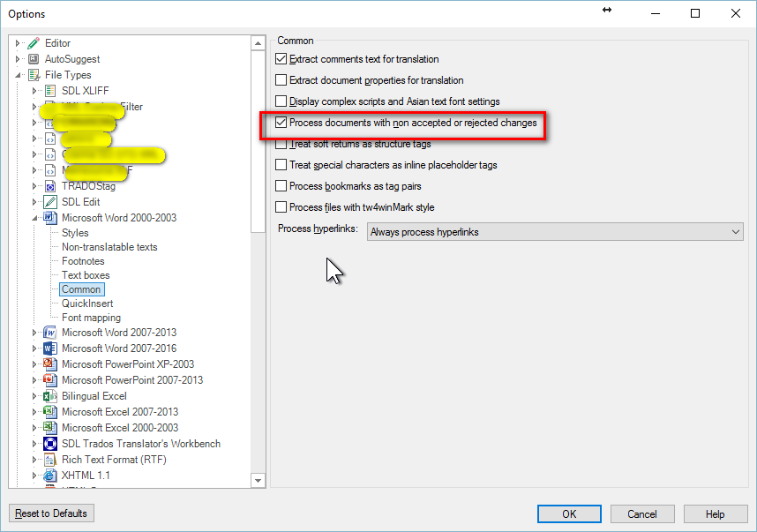The width and height of the screenshot is (757, 532).
Task: Select the TRADOStag file type icon
Action: 48,186
